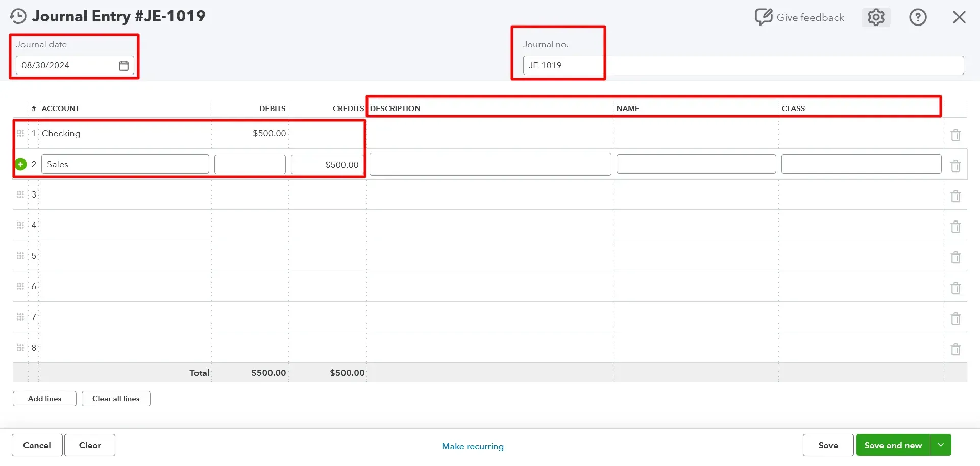Grab the drag handle on line 3
Viewport: 980px width, 466px height.
20,194
